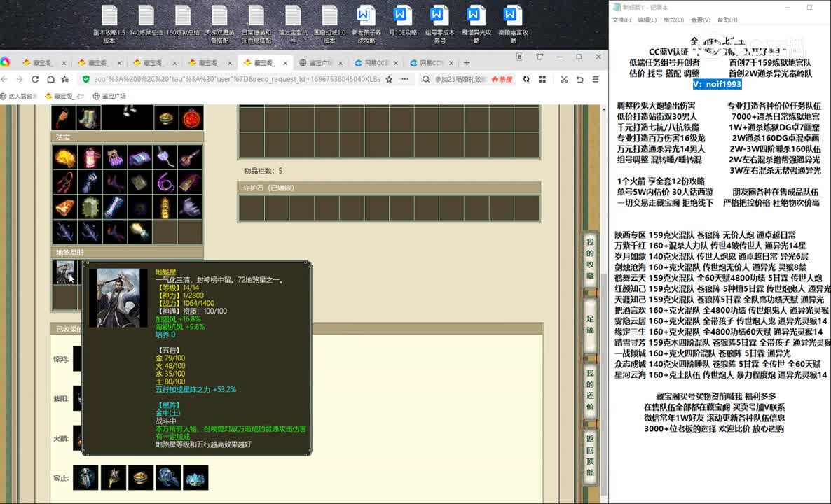Click the 我的收藏 side button

590,259
